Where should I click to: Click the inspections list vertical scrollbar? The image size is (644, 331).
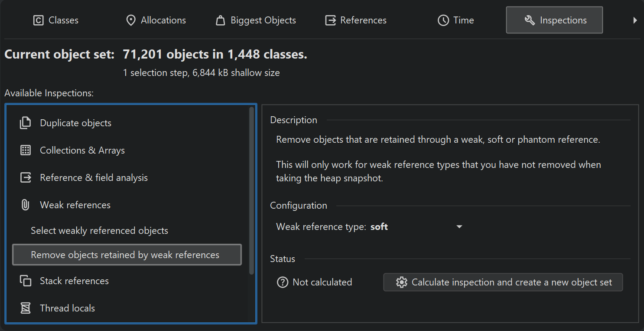252,191
